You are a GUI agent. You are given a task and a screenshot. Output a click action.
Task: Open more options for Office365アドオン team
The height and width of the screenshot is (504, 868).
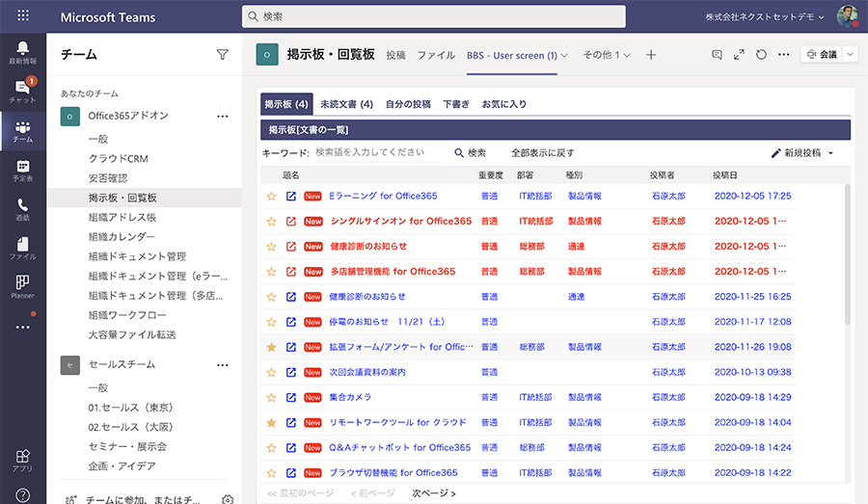[223, 117]
